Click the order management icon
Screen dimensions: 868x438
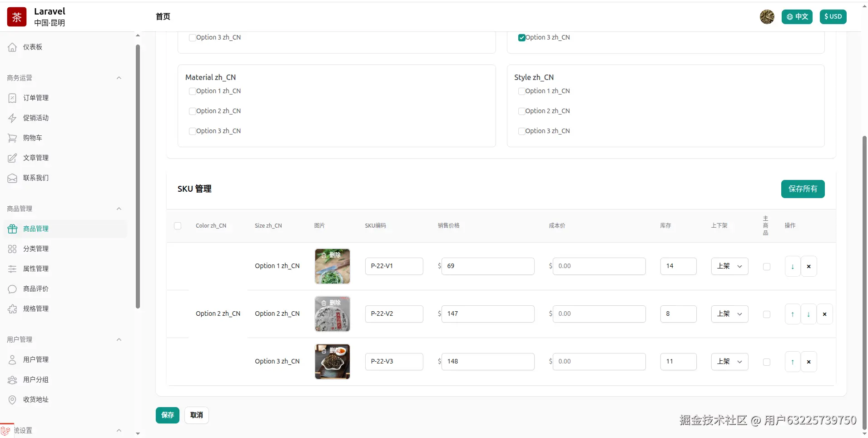click(x=12, y=98)
